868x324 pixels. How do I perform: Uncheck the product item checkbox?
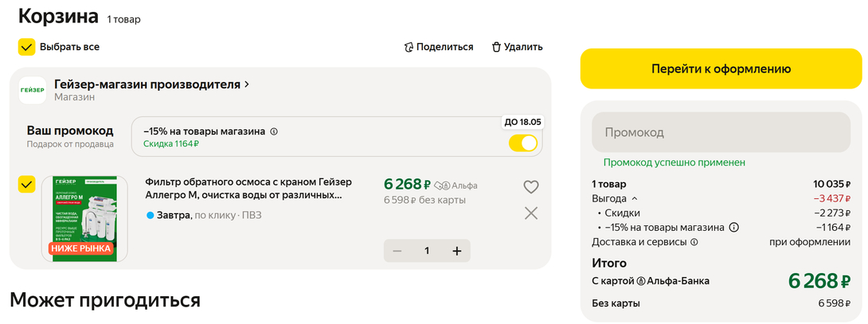coord(26,185)
